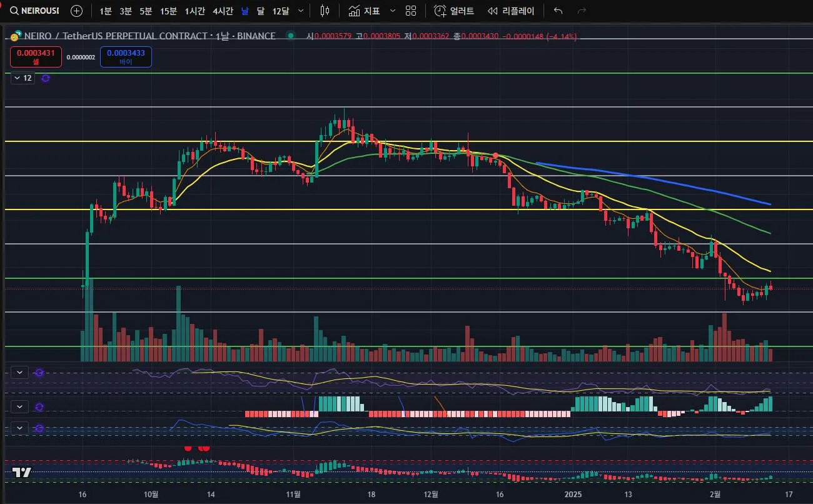Viewport: 813px width, 504px height.
Task: Expand the legend chevron in the blue-line pane
Action: click(20, 428)
